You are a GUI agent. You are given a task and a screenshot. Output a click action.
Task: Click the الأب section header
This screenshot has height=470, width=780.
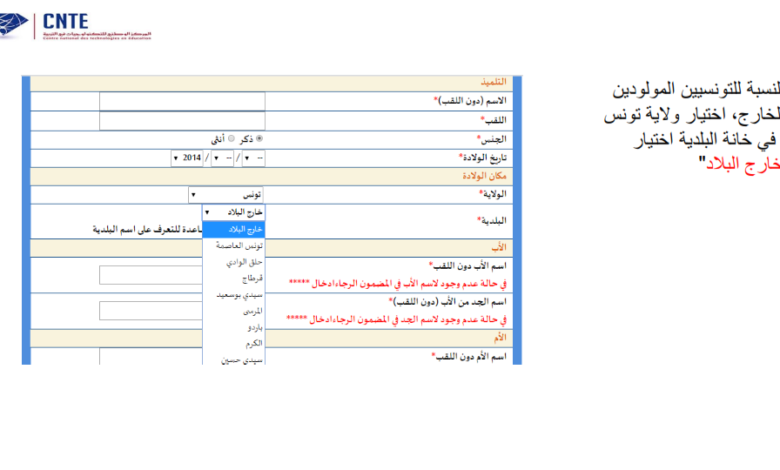(x=499, y=248)
